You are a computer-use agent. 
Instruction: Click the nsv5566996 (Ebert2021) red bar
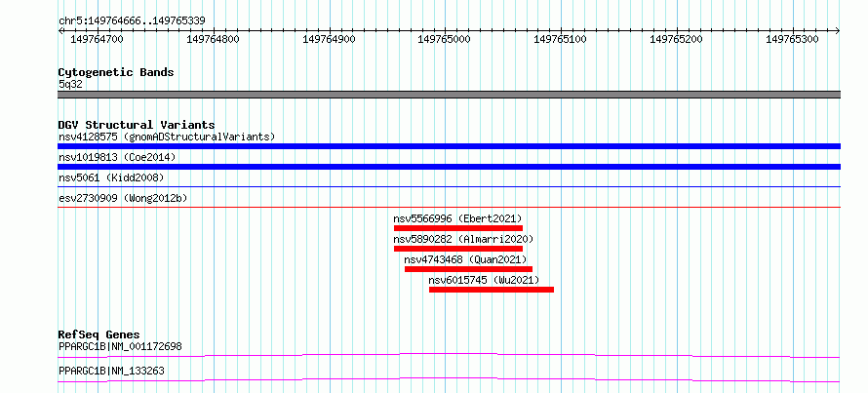(x=458, y=228)
